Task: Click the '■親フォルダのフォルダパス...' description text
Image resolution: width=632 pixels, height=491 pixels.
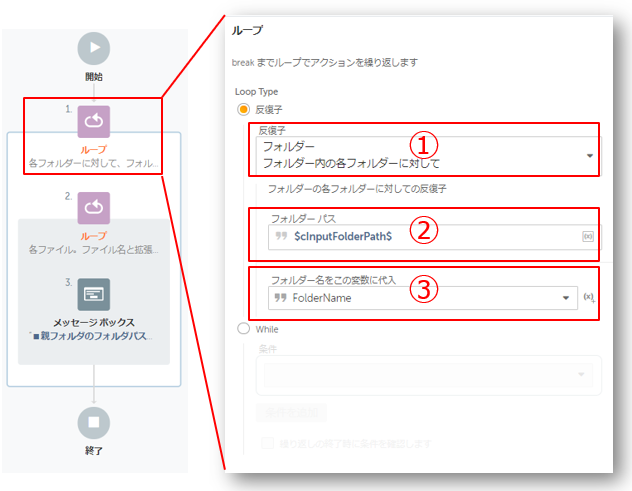Action: click(93, 336)
